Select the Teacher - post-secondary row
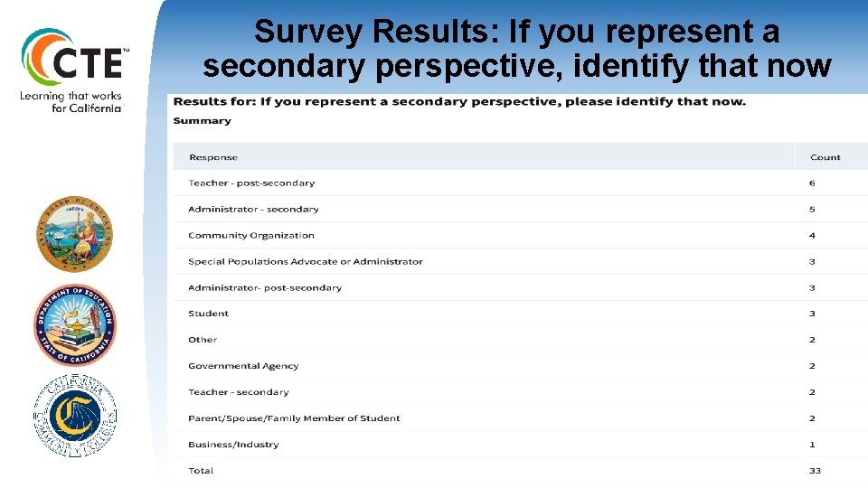The image size is (868, 488). point(251,183)
